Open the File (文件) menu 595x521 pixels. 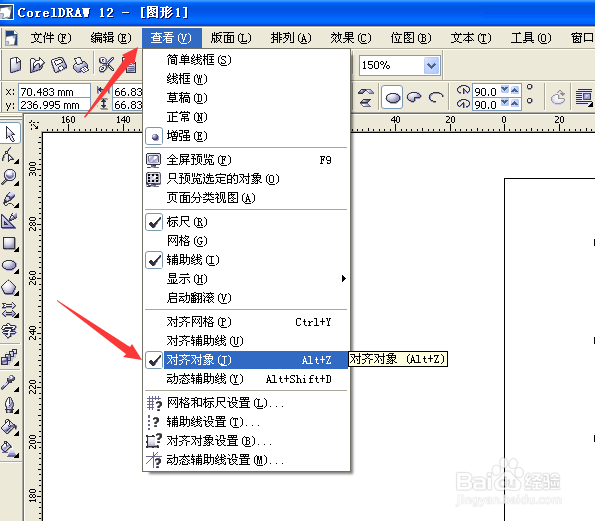[50, 38]
